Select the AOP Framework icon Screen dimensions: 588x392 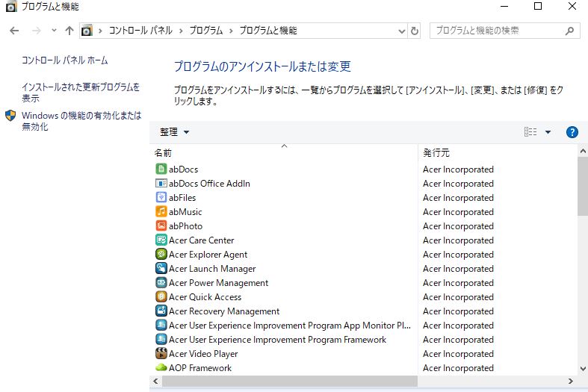click(161, 368)
